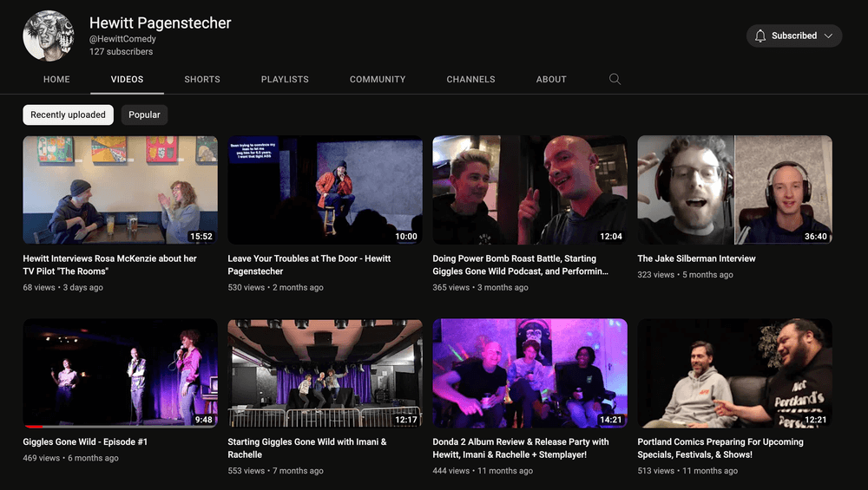Open The Jake Silberman Interview title link
868x490 pixels.
(x=696, y=258)
